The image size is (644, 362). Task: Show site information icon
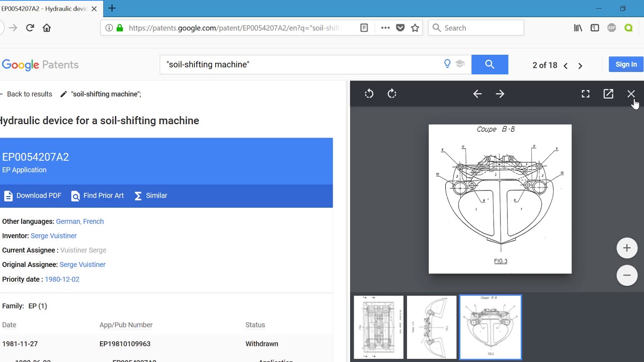109,28
